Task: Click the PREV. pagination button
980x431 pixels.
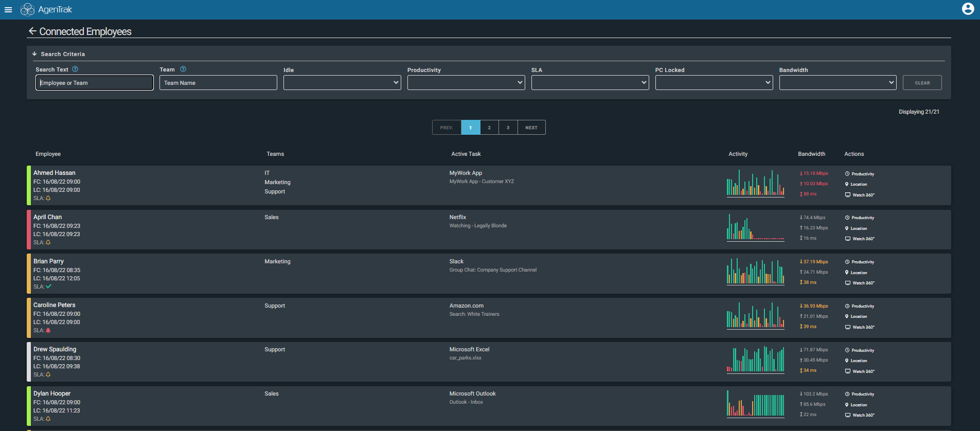Action: [x=447, y=128]
